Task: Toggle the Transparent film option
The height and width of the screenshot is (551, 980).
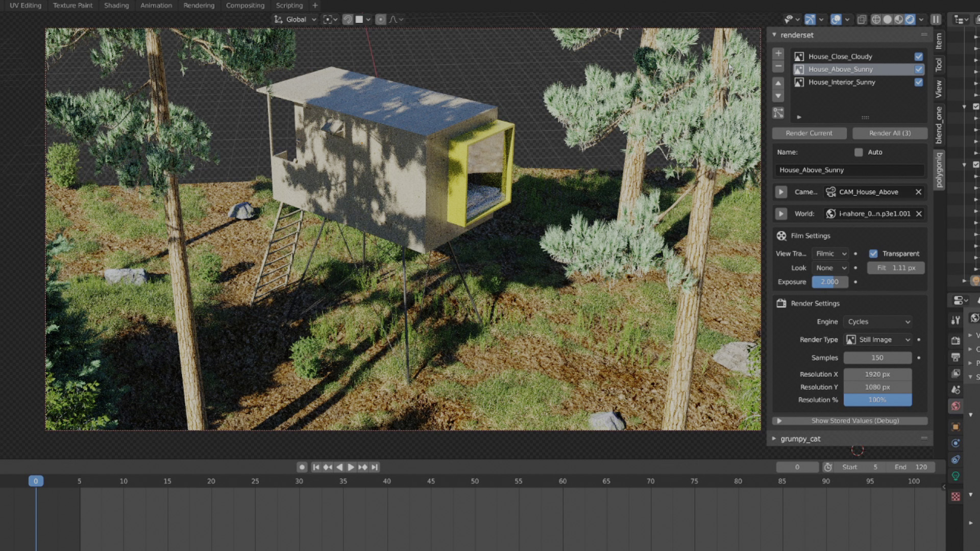Action: point(873,254)
